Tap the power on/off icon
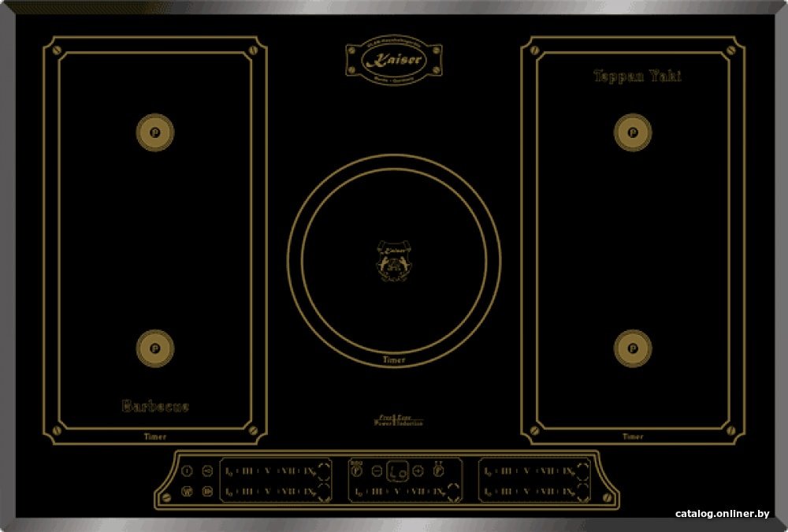Screen dimensions: 788x532 [x=187, y=471]
